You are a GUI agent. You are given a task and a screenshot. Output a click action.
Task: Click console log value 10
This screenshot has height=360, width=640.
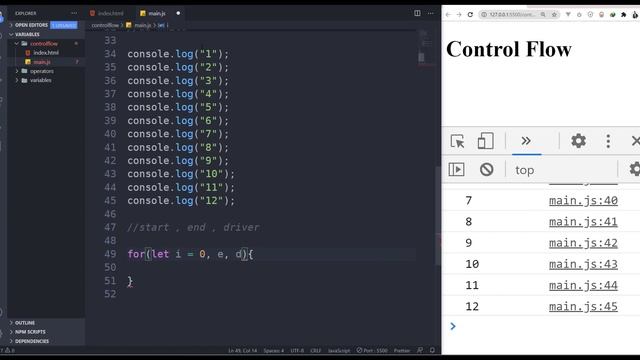(x=472, y=264)
